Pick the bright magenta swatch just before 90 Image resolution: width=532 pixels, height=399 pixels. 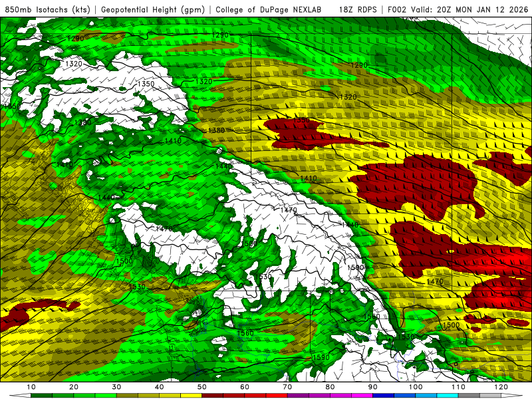(362, 396)
